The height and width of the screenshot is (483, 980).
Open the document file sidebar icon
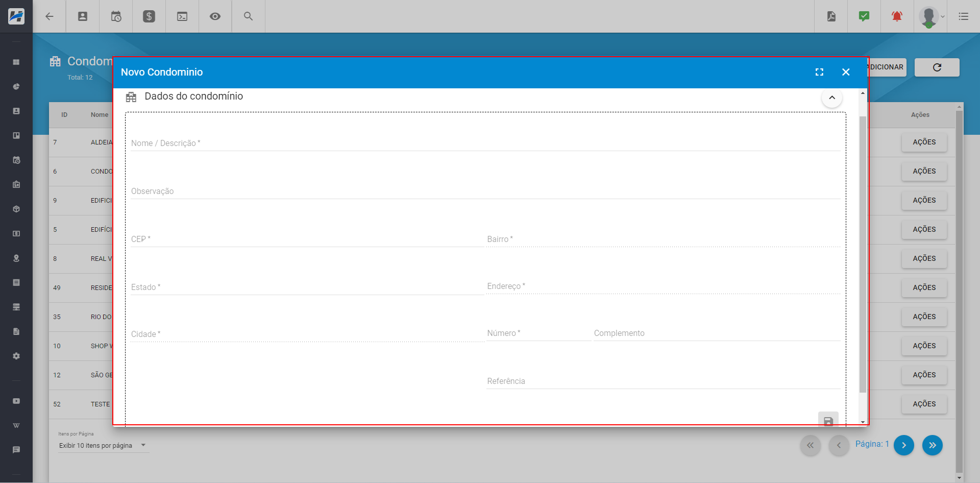[x=16, y=331]
